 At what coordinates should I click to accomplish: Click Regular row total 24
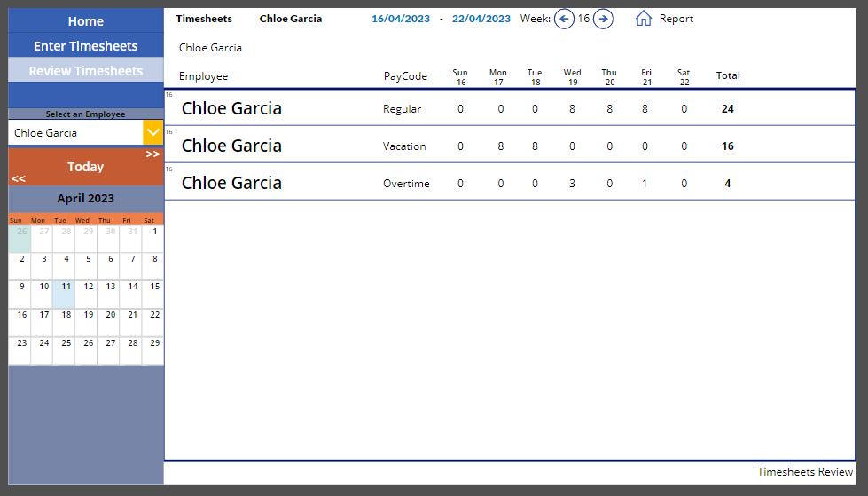[x=727, y=109]
